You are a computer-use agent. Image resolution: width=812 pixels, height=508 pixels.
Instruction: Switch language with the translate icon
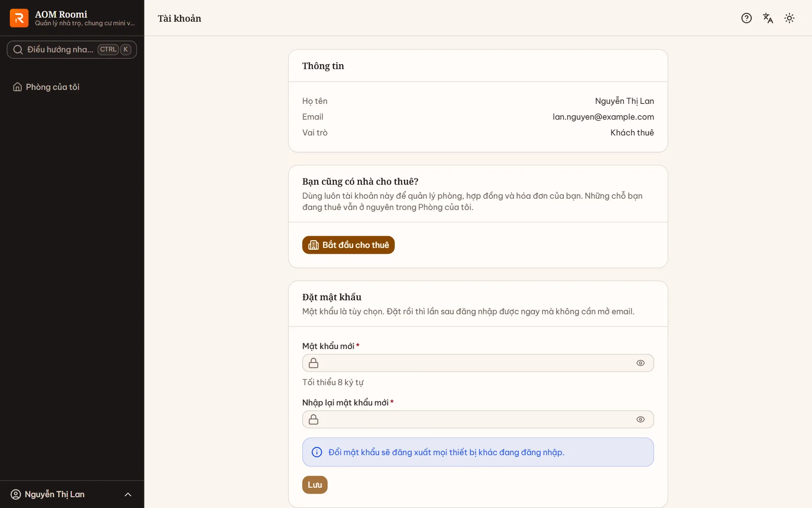pos(768,18)
